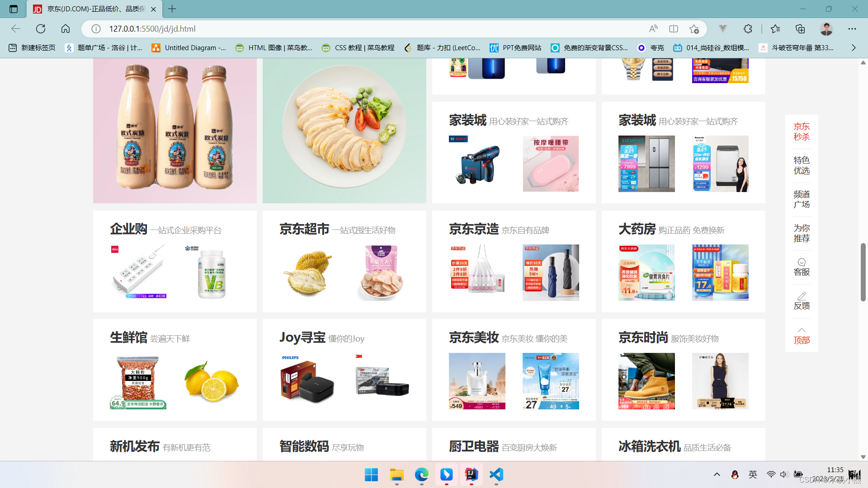The height and width of the screenshot is (488, 868).
Task: Click the home page icon
Action: [66, 29]
